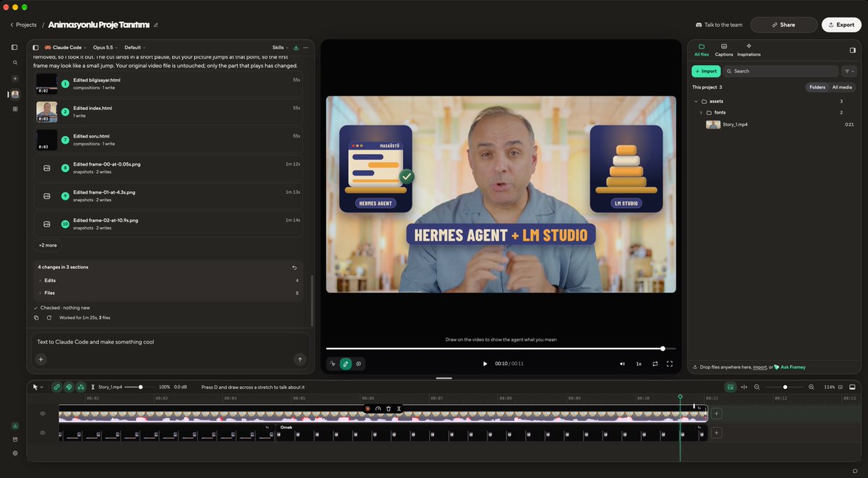The image size is (868, 478).
Task: Collapse the assets folder
Action: [696, 101]
